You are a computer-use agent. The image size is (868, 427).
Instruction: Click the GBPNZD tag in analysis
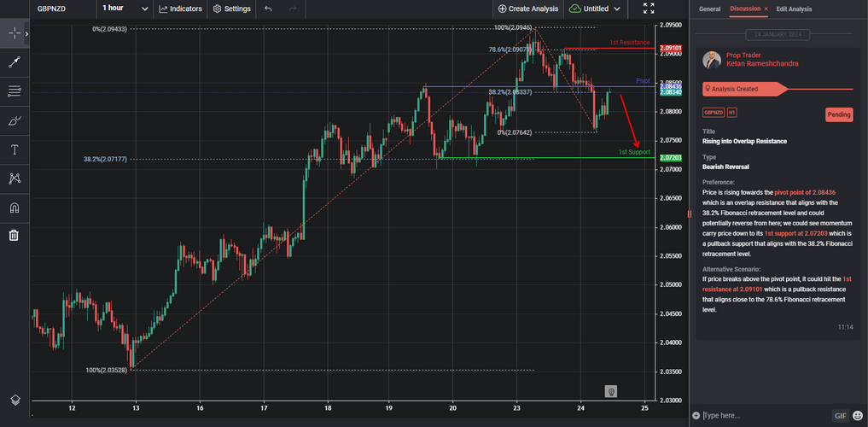click(713, 113)
